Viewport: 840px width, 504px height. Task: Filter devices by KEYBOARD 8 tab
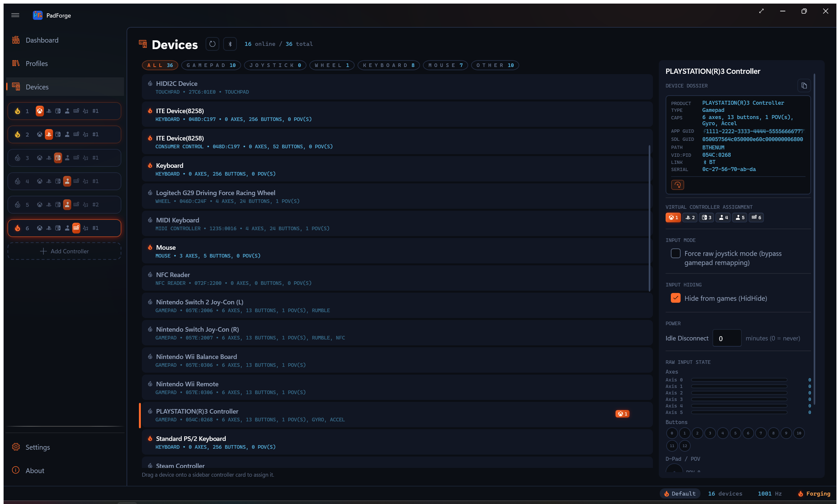pos(389,65)
